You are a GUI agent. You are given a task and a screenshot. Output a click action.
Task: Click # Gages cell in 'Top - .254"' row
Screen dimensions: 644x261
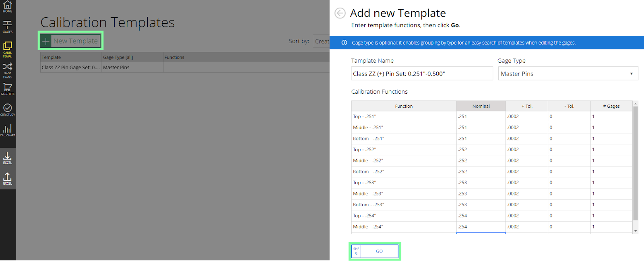611,216
